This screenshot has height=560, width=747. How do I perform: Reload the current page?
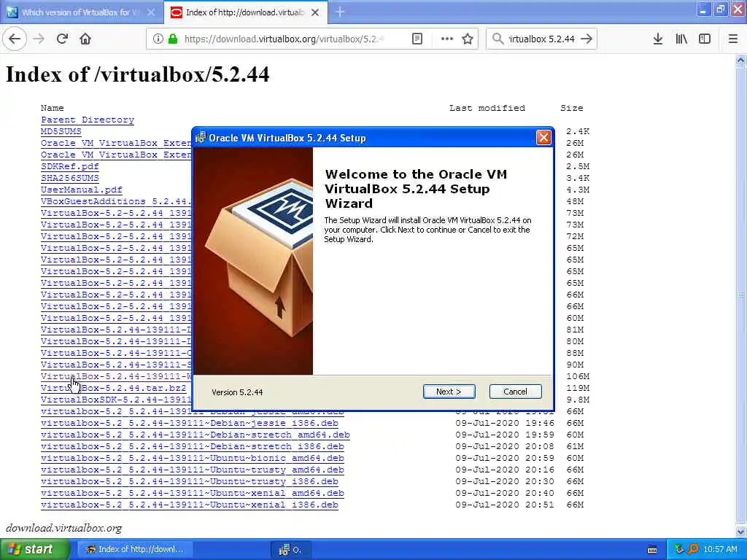pyautogui.click(x=62, y=39)
